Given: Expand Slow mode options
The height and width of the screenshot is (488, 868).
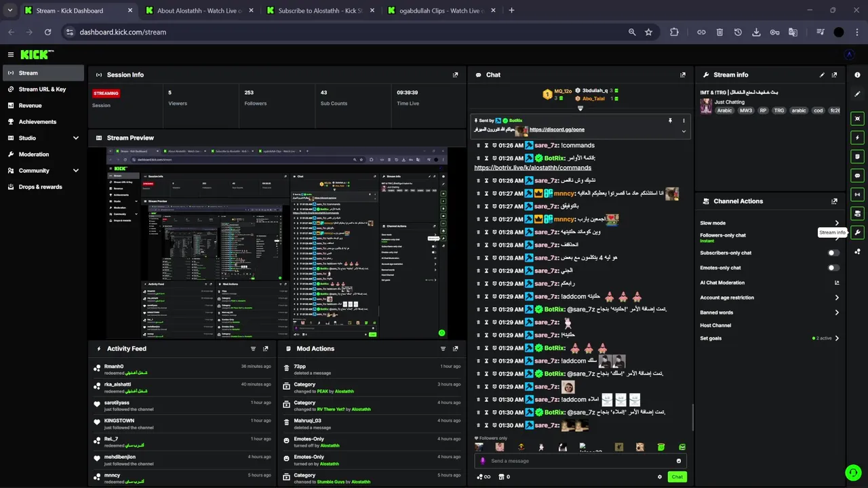Looking at the screenshot, I should pos(837,223).
